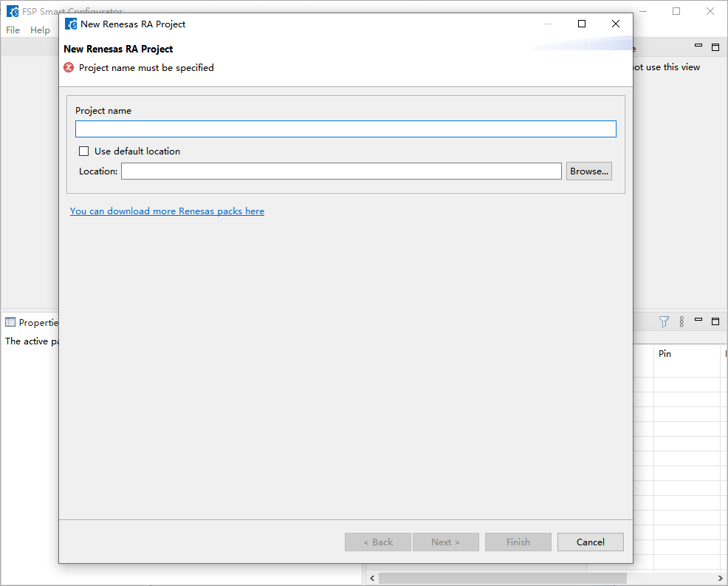The width and height of the screenshot is (728, 586).
Task: Maximize the New Renesas RA Project dialog
Action: point(582,24)
